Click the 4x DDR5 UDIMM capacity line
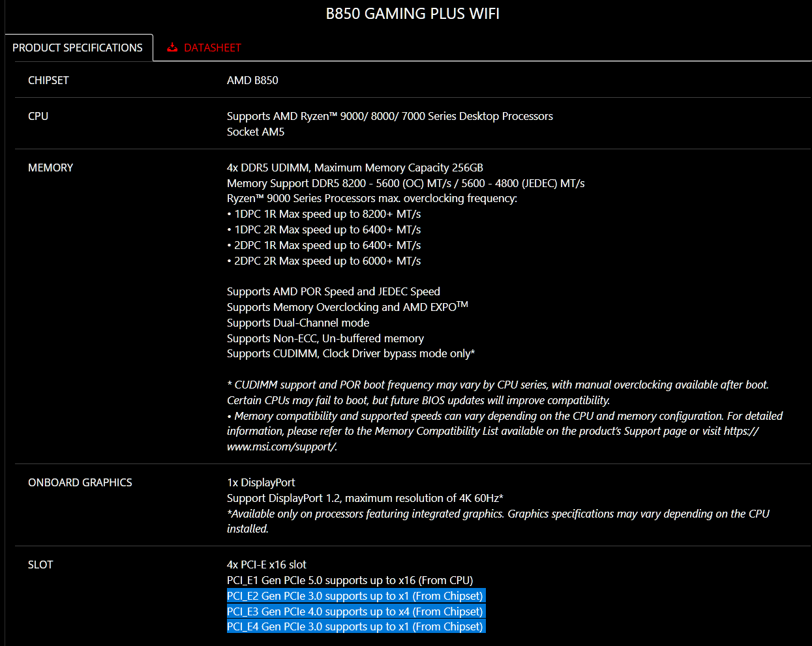This screenshot has width=812, height=646. 355,168
